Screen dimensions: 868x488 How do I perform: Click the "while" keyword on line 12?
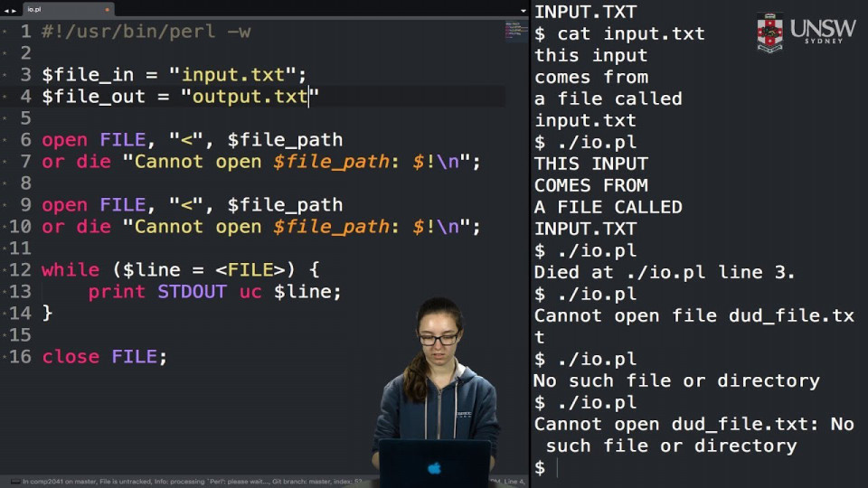pos(71,270)
